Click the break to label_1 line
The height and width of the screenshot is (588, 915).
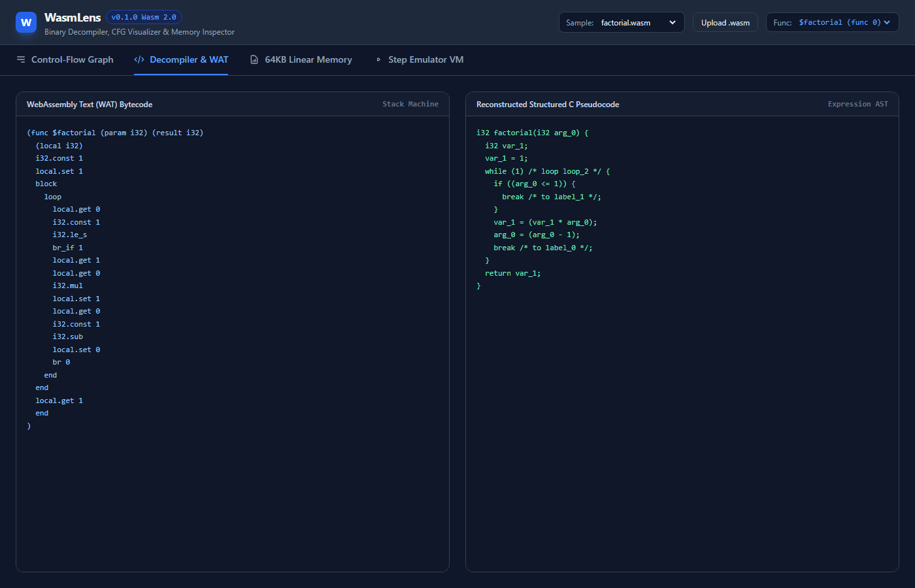(x=552, y=197)
